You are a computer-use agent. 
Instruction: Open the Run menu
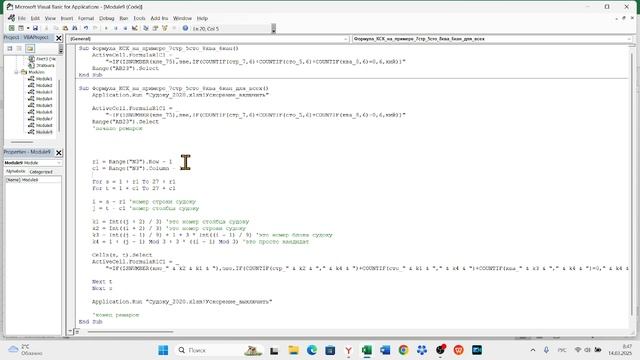click(124, 18)
